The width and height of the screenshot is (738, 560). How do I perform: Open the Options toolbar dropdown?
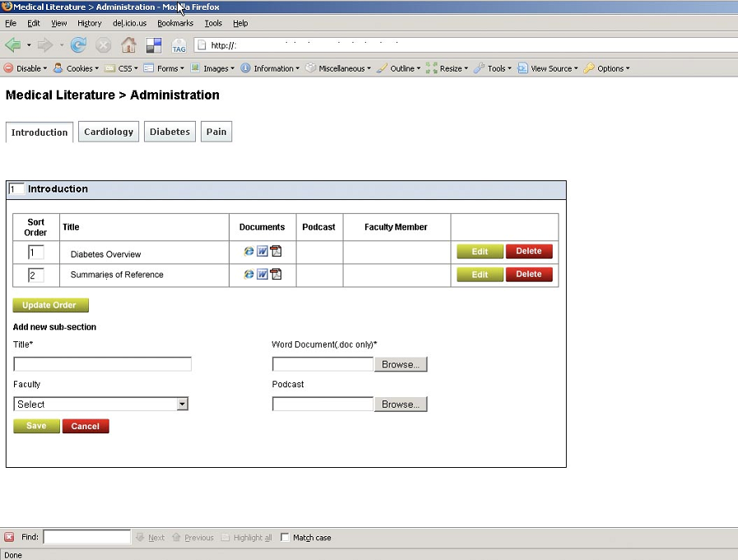click(x=606, y=68)
